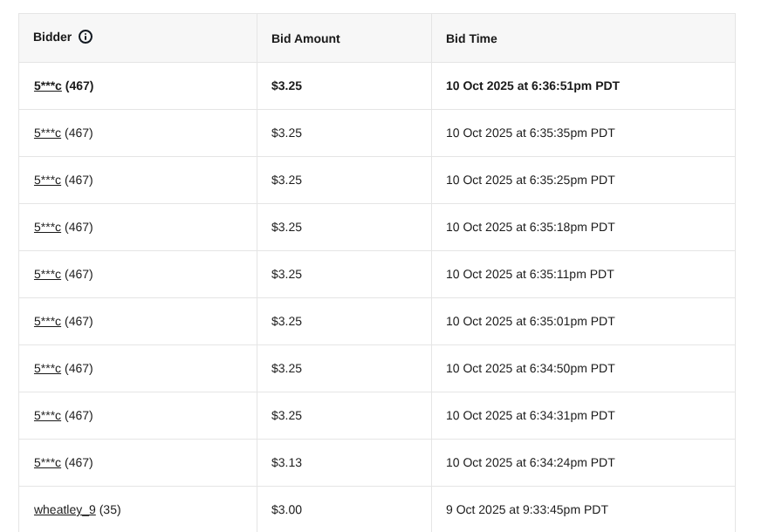
Task: Select bidder link for the 6:35:18pm bid
Action: coord(48,228)
